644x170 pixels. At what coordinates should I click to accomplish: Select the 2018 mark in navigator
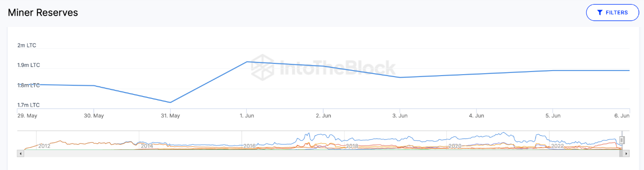tap(352, 146)
